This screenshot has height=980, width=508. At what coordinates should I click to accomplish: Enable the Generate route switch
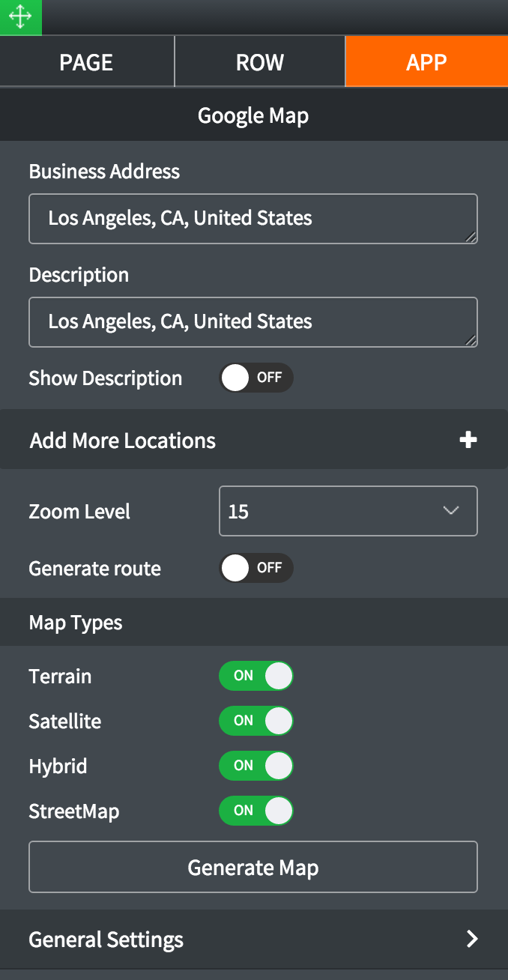(x=255, y=568)
